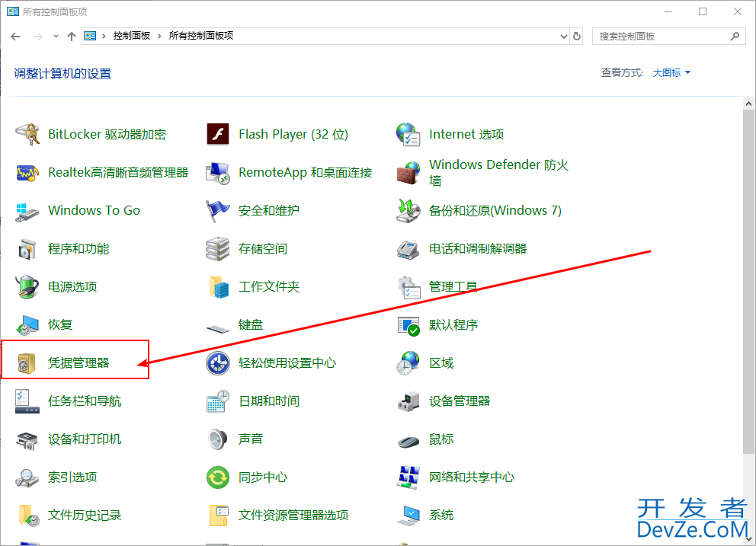Open RemoteApp 和桌面连接 icon

218,173
